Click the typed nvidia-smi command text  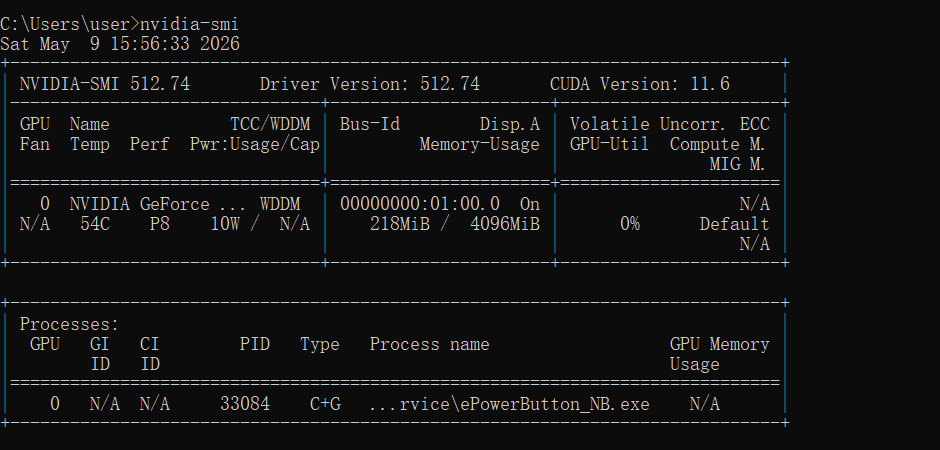click(x=189, y=24)
